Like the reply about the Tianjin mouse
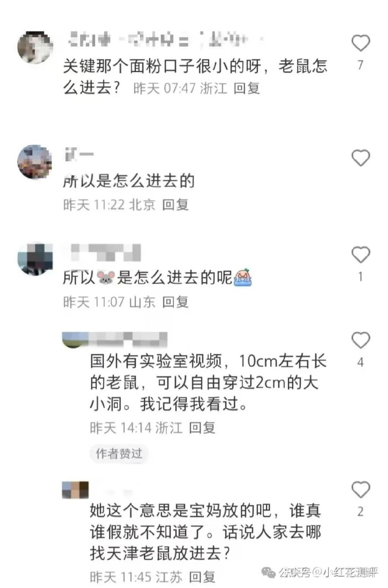 tap(361, 489)
